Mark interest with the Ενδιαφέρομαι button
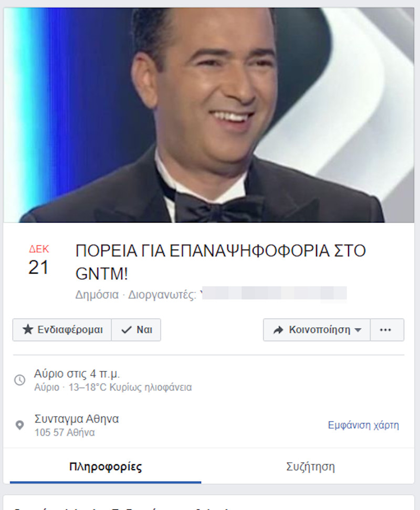Viewport: 420px width, 510px height. pyautogui.click(x=62, y=330)
